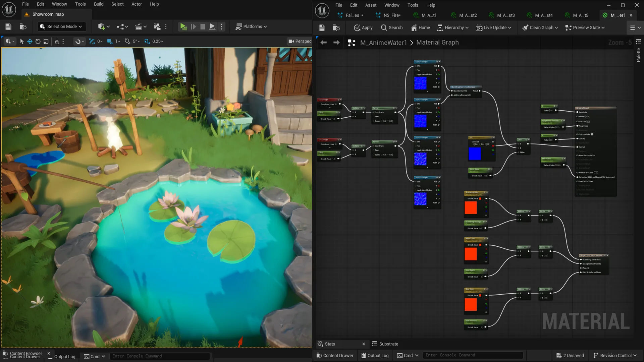Click Apply in the Material Editor toolbar
Viewport: 644px width, 362px height.
(x=363, y=27)
